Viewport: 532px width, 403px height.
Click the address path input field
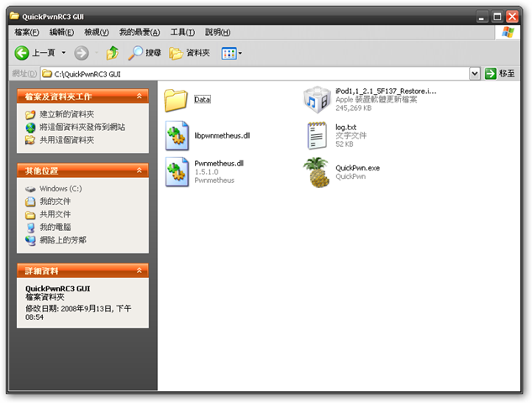point(255,74)
